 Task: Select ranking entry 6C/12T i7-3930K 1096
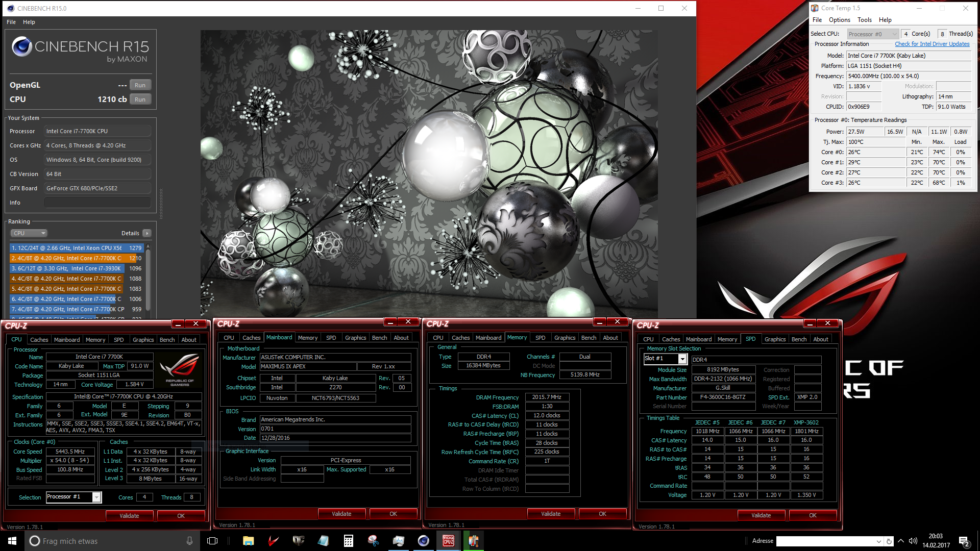(77, 268)
